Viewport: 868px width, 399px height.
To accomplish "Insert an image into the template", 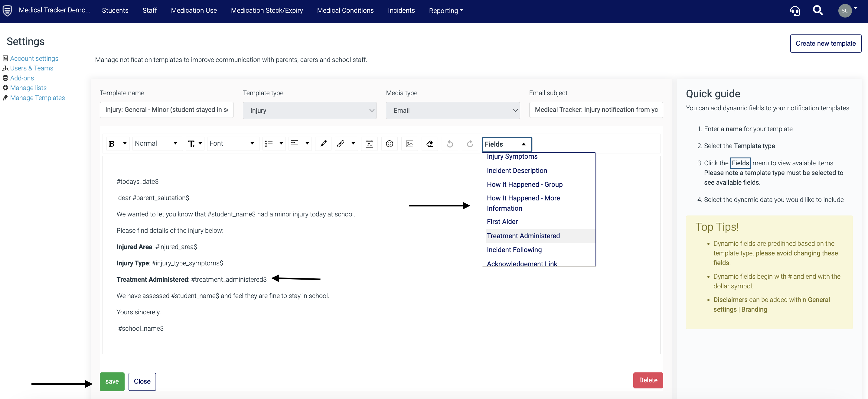I will pos(410,144).
